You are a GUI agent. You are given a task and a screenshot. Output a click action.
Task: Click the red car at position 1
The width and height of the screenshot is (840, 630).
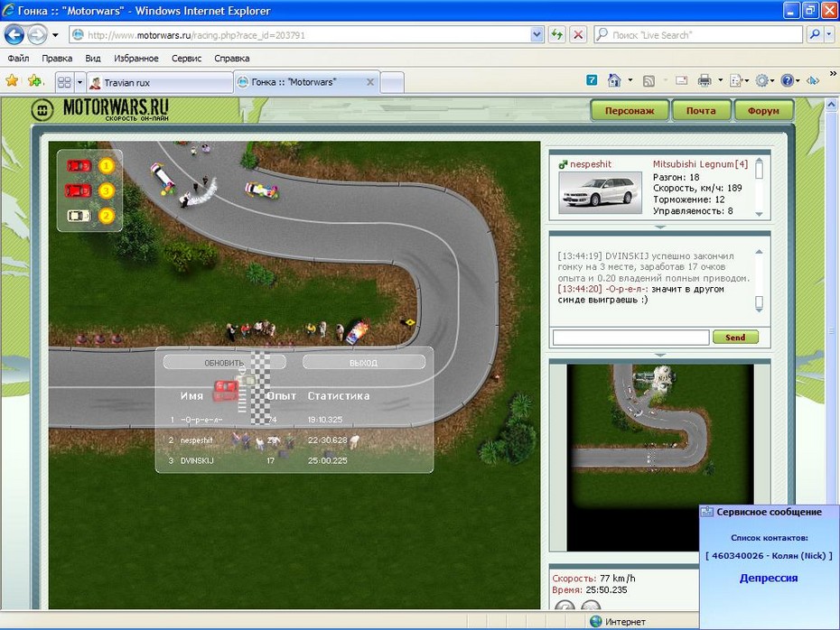79,166
